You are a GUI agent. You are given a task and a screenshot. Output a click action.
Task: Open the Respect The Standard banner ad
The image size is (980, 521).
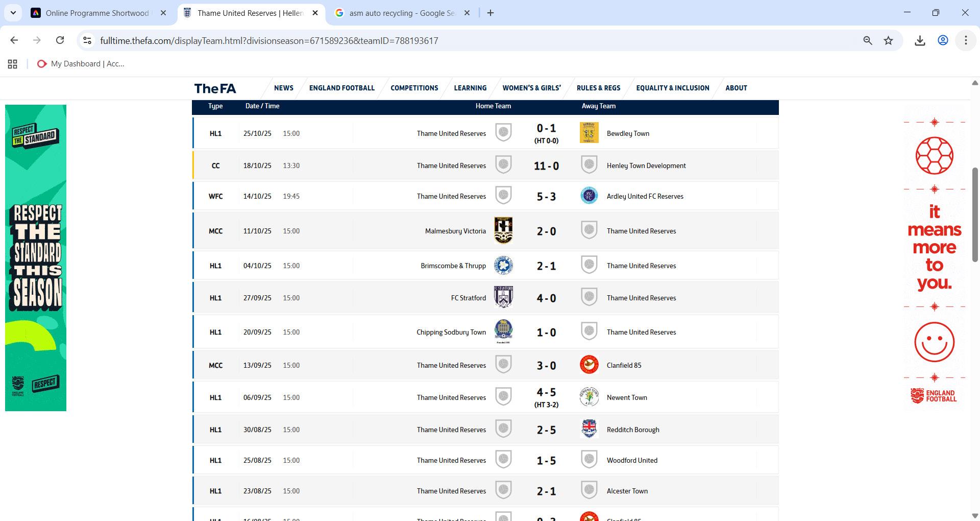tap(36, 257)
